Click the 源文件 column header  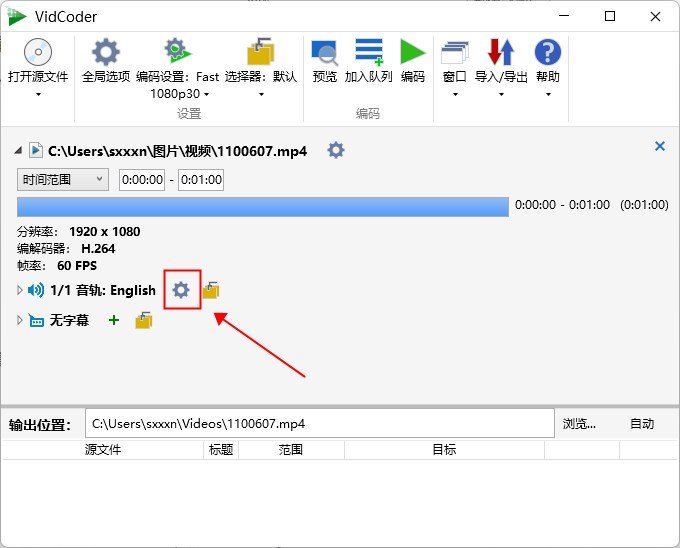tap(103, 450)
